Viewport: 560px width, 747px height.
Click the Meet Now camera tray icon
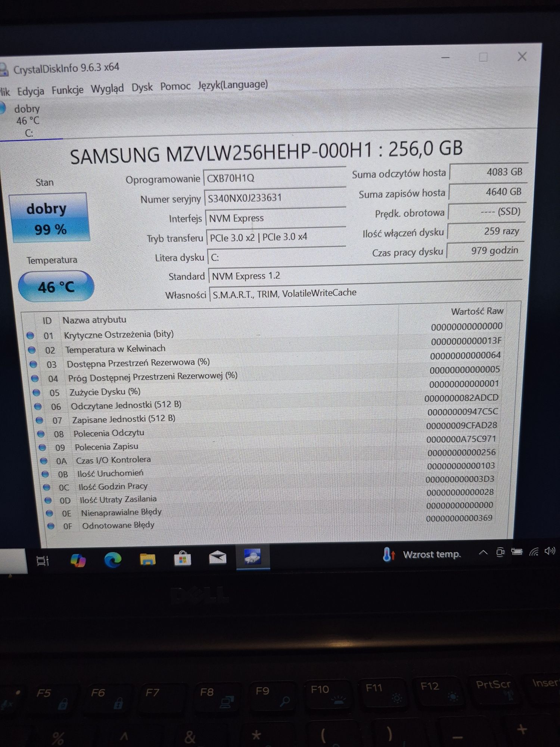point(501,552)
